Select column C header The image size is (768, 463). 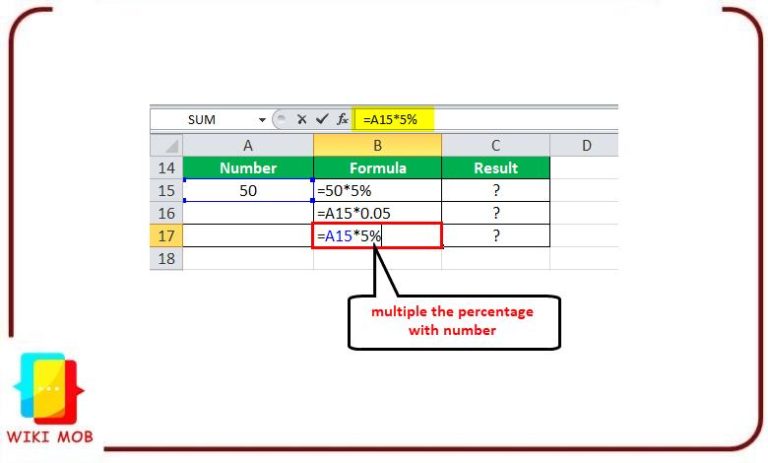click(x=495, y=145)
